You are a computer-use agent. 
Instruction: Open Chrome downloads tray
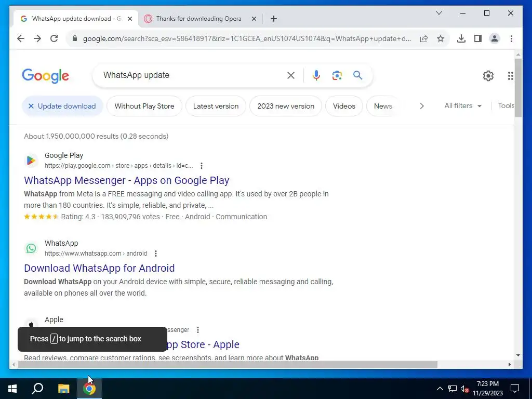point(461,38)
